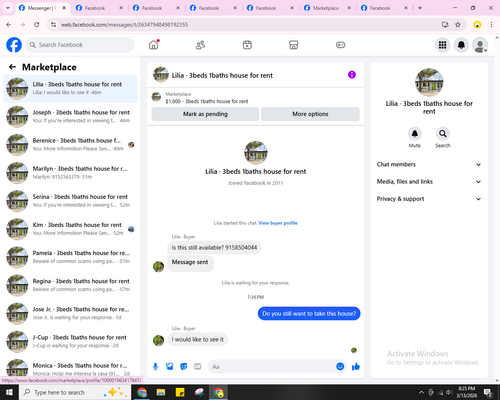The width and height of the screenshot is (500, 400).
Task: Open Sticky Notes from the taskbar
Action: (x=180, y=392)
